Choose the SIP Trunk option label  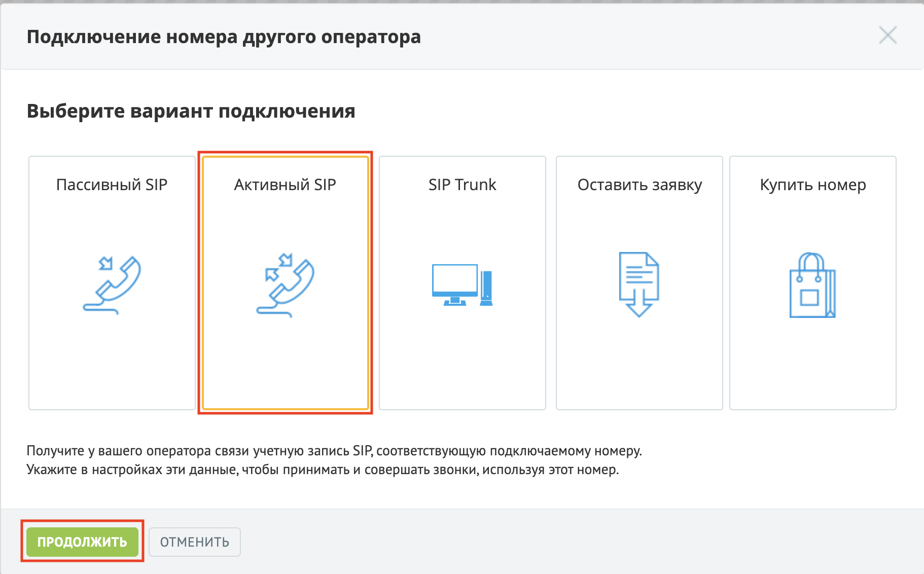[462, 185]
